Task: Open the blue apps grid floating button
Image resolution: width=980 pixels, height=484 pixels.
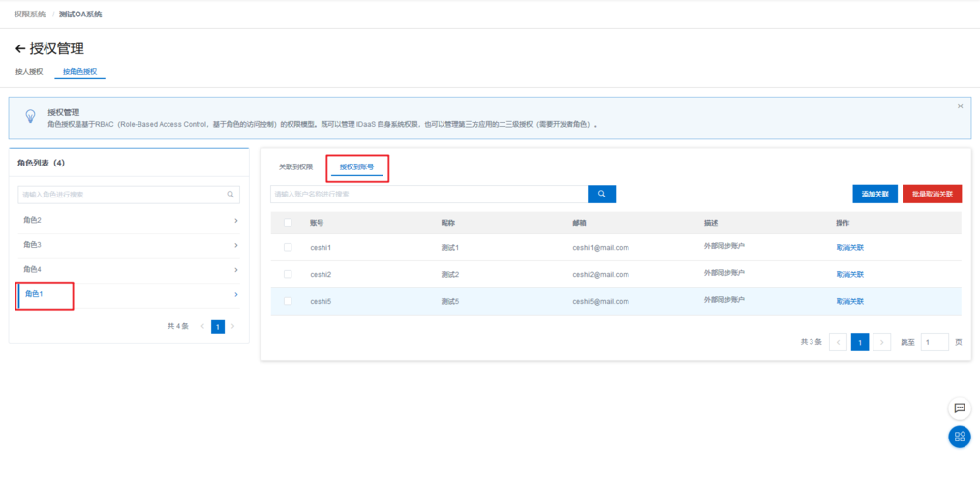Action: (960, 437)
